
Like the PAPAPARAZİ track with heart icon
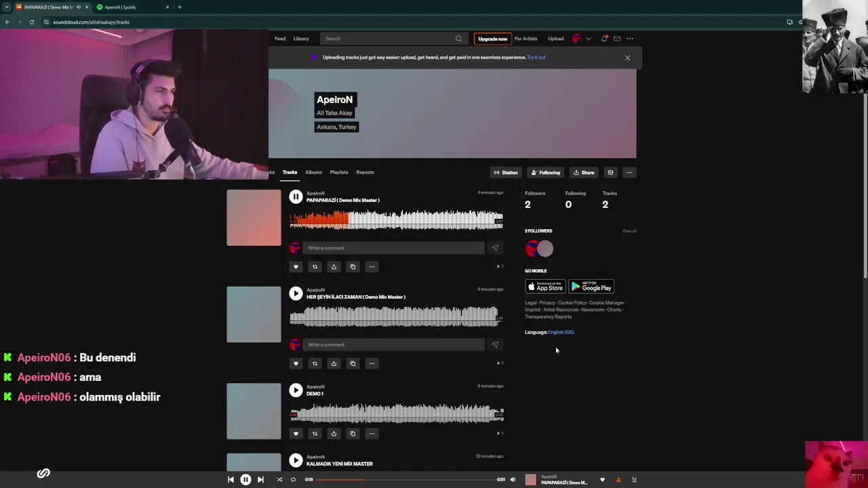296,266
